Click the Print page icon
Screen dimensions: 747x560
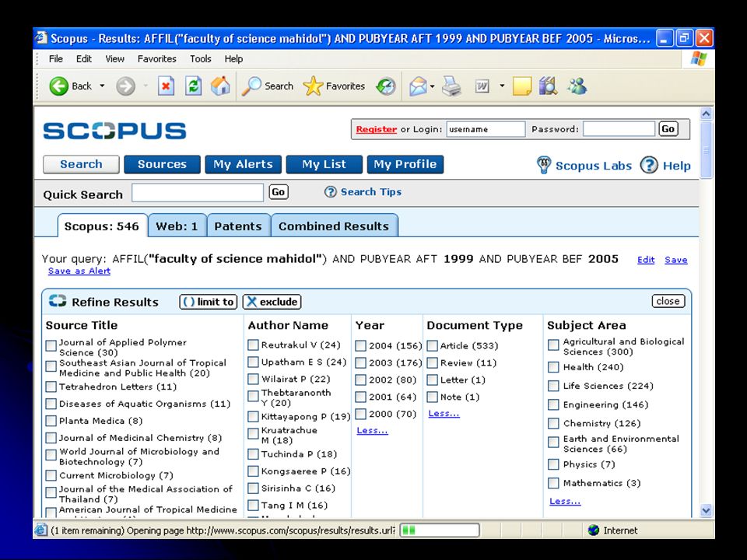(451, 86)
